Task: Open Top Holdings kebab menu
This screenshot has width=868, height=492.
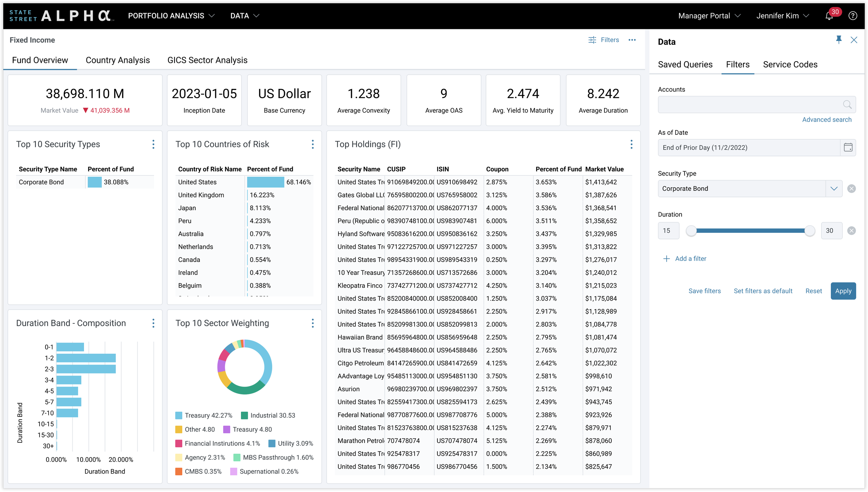Action: coord(631,144)
